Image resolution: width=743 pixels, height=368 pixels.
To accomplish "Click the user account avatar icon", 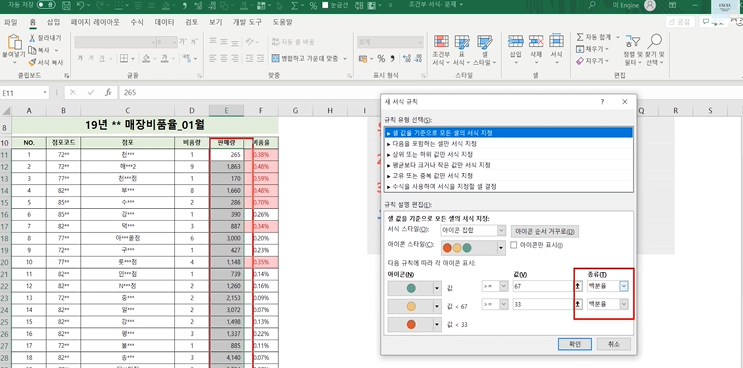I will tap(650, 6).
